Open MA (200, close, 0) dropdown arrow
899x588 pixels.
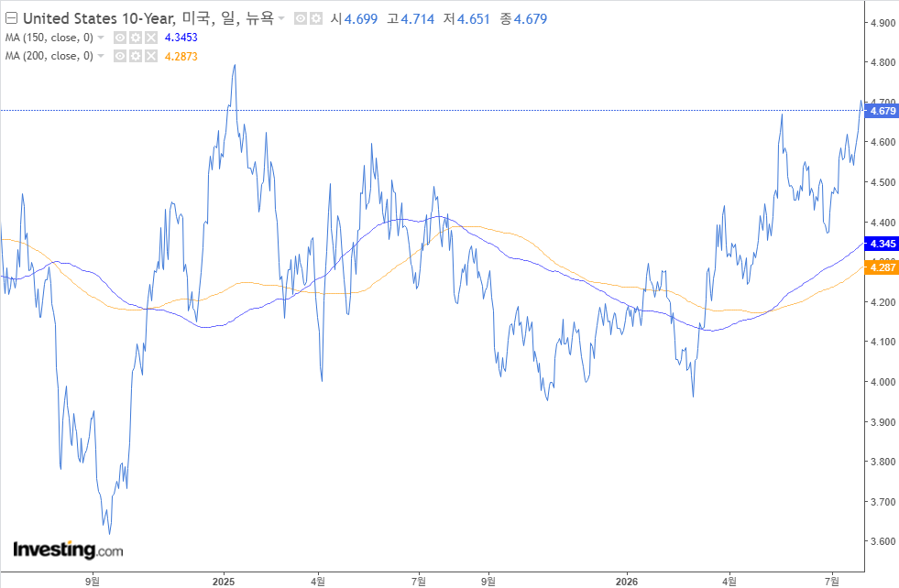(101, 56)
